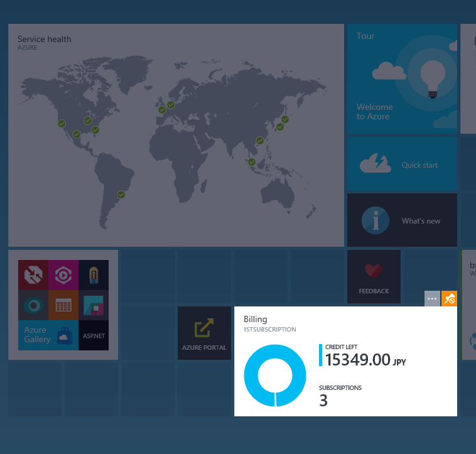Open the Quick start tile label
476x454 pixels.
pyautogui.click(x=419, y=165)
